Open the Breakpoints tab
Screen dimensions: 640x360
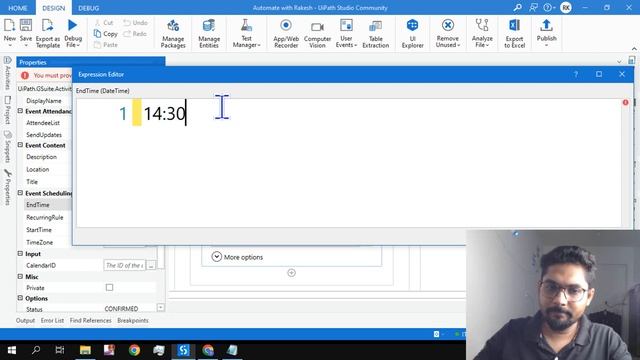pyautogui.click(x=133, y=320)
